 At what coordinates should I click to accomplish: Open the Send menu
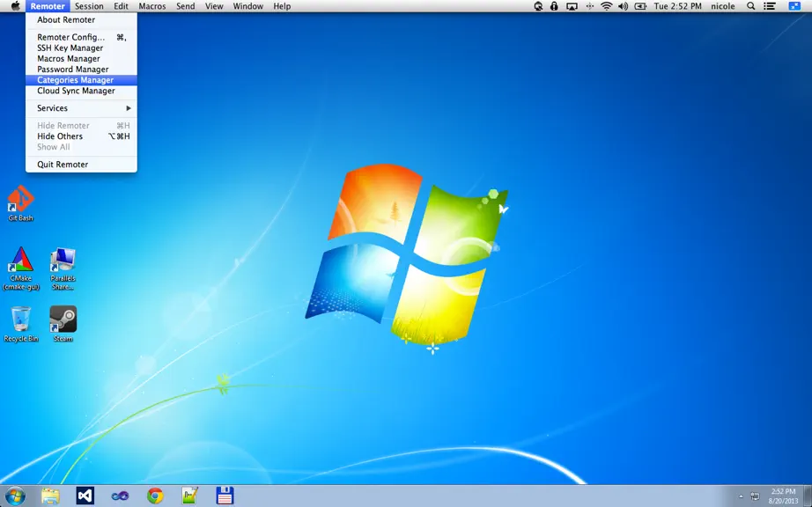click(186, 6)
